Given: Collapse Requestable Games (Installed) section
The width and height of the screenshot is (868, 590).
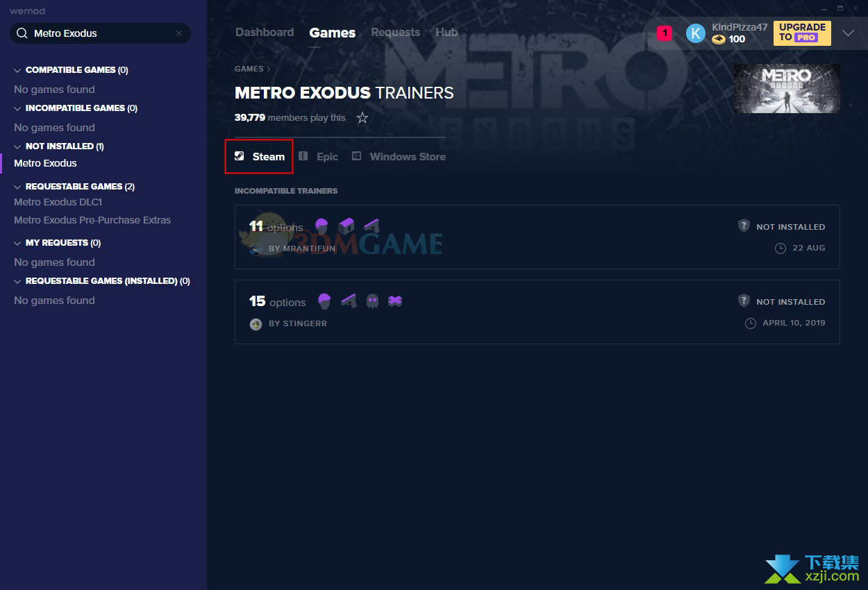Looking at the screenshot, I should click(x=17, y=281).
